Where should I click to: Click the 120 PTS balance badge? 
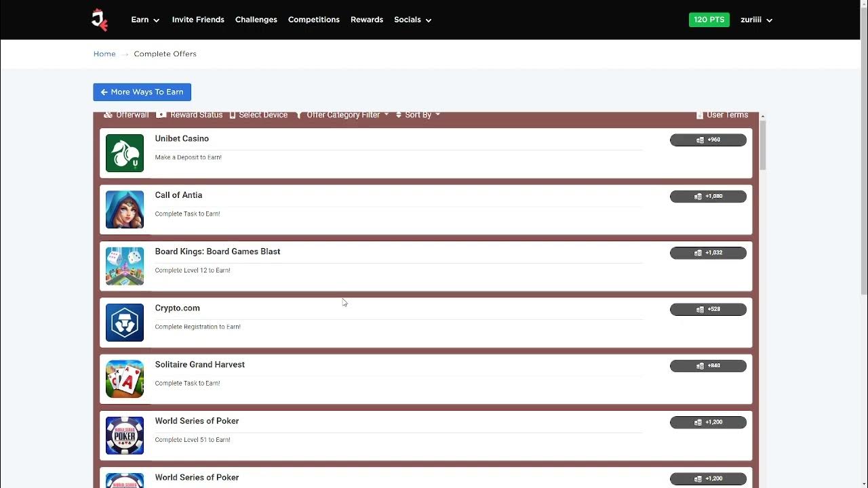point(709,20)
